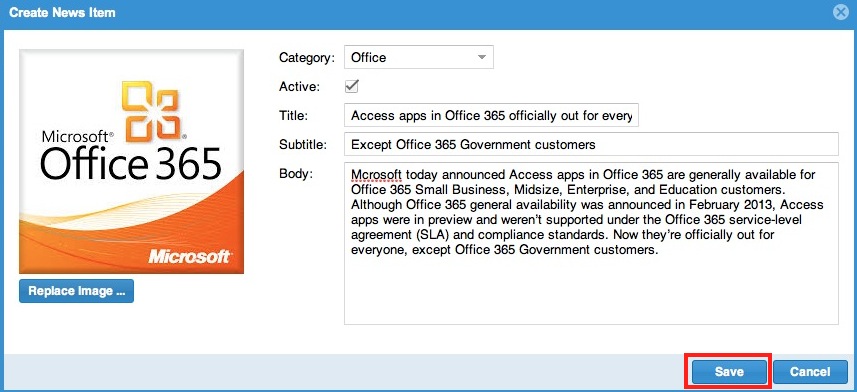Click inside the Body text area
This screenshot has width=857, height=392.
(591, 243)
